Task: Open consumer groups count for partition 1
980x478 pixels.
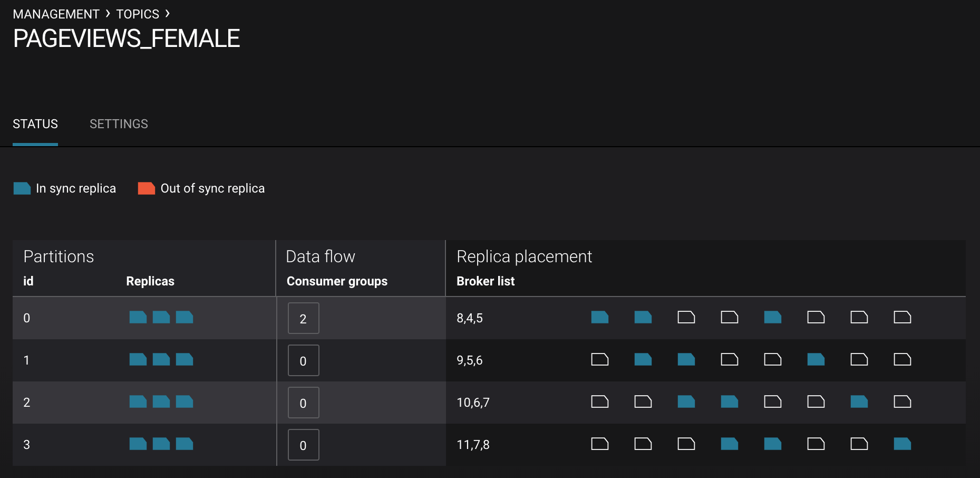Action: tap(303, 360)
